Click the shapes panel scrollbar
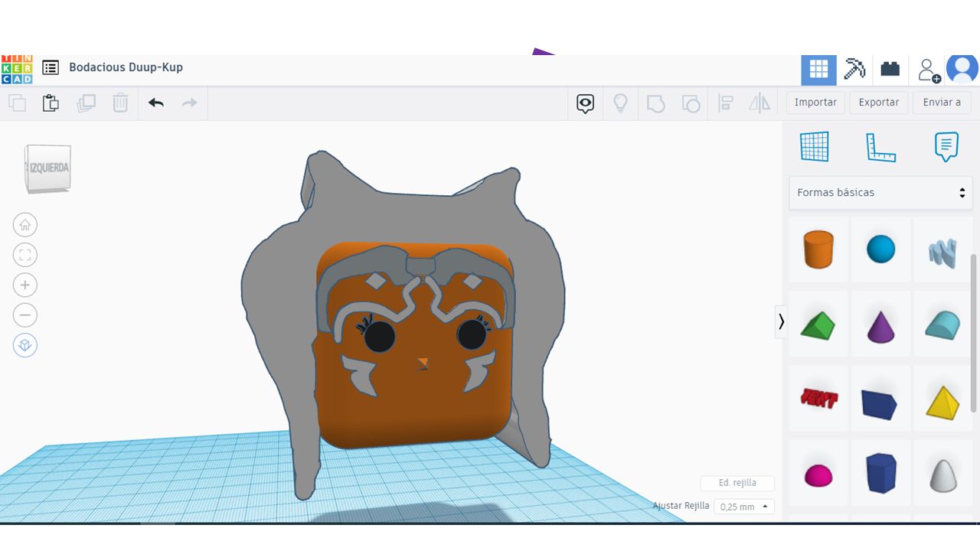This screenshot has width=980, height=551. 975,333
